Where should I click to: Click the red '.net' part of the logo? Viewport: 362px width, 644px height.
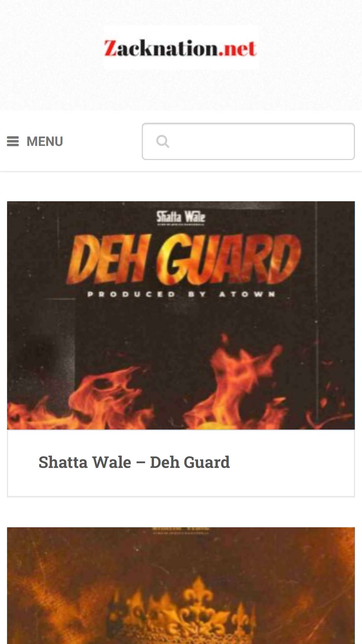pos(238,48)
